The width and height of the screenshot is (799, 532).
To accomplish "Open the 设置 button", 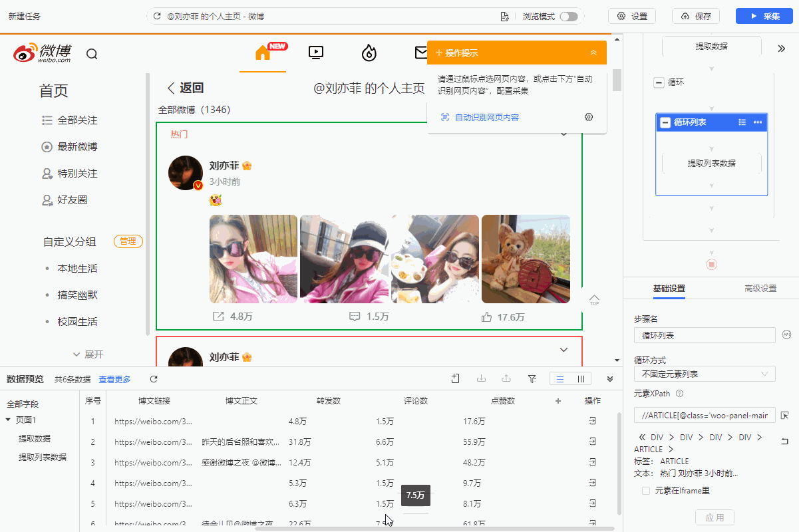I will point(632,16).
